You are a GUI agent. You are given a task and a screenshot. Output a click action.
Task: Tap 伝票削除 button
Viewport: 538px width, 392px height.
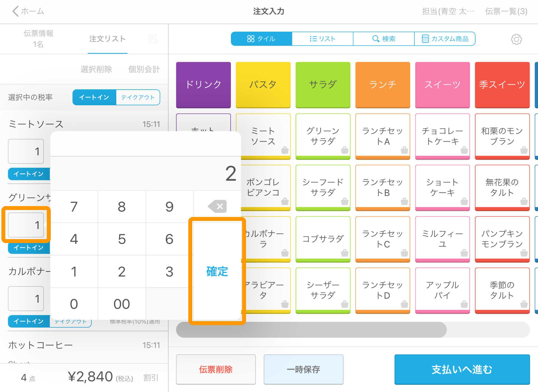(216, 369)
